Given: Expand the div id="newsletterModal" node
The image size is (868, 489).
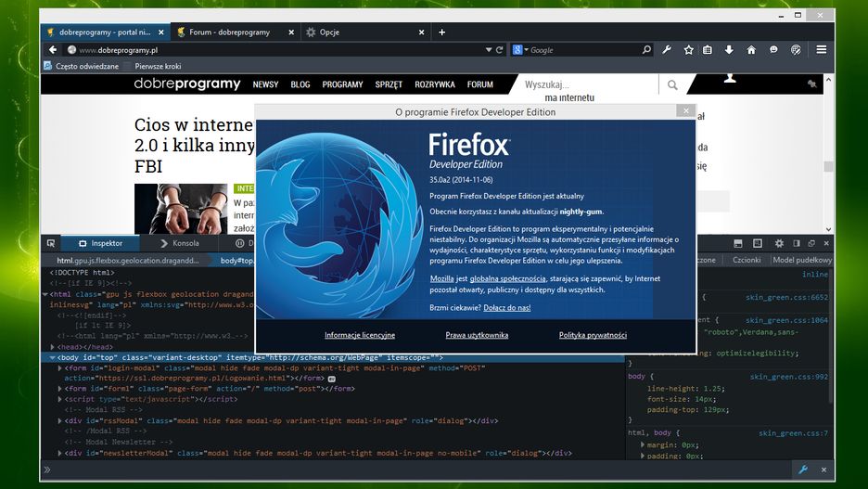Looking at the screenshot, I should pyautogui.click(x=59, y=453).
